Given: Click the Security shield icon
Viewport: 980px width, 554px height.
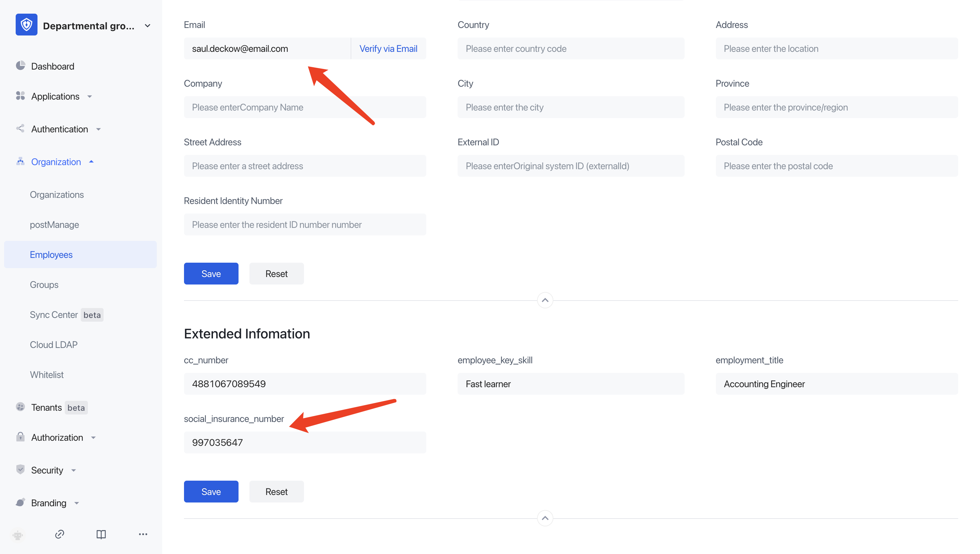Looking at the screenshot, I should point(20,469).
